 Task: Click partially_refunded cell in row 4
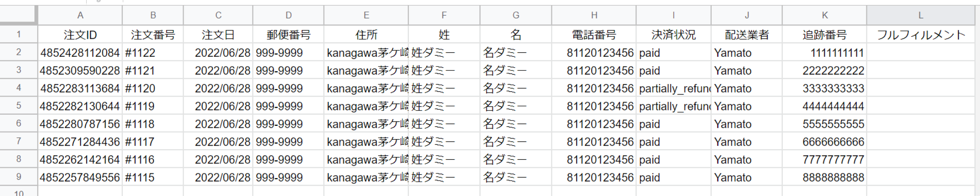[673, 88]
